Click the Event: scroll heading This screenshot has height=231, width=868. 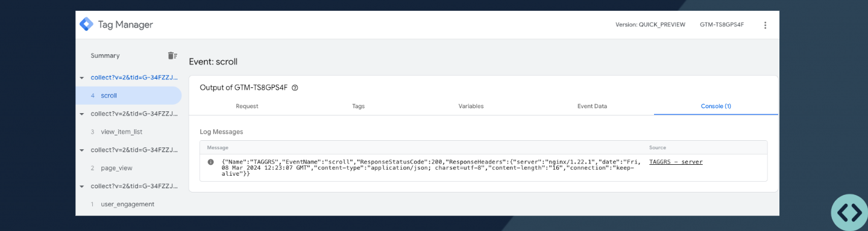point(213,61)
